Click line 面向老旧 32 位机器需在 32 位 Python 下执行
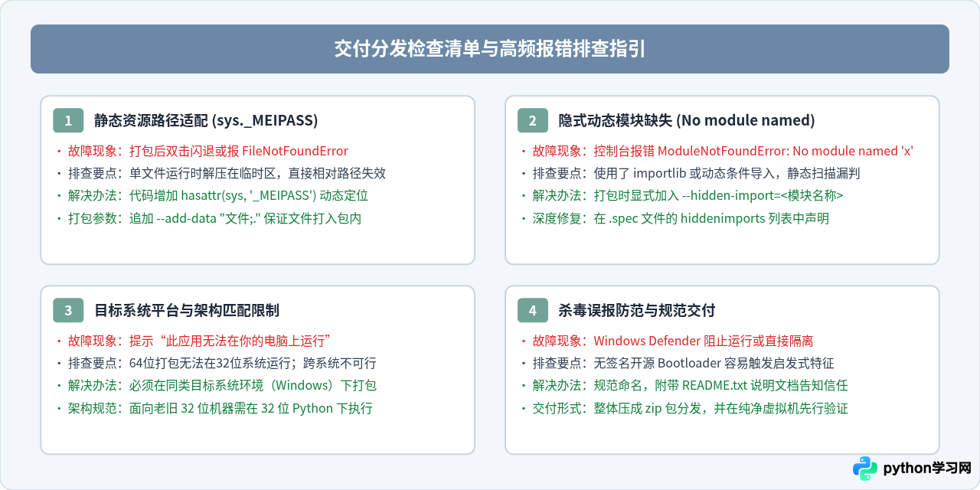980x490 pixels. 214,408
